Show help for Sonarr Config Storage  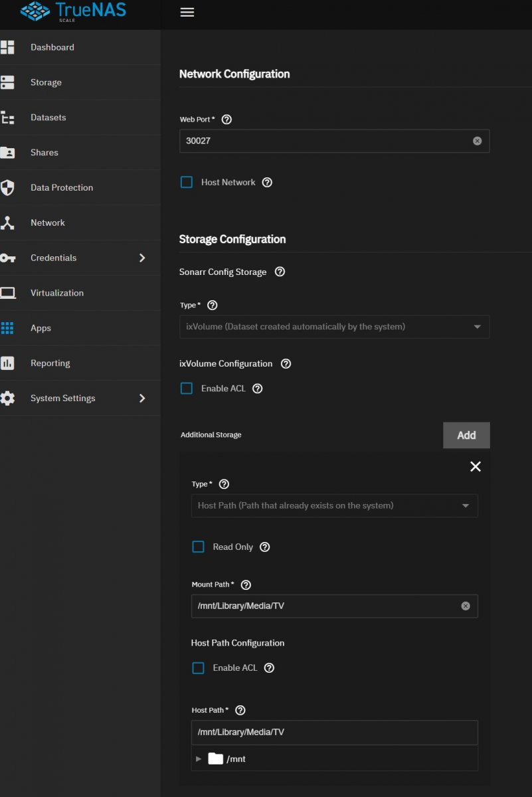pos(280,272)
